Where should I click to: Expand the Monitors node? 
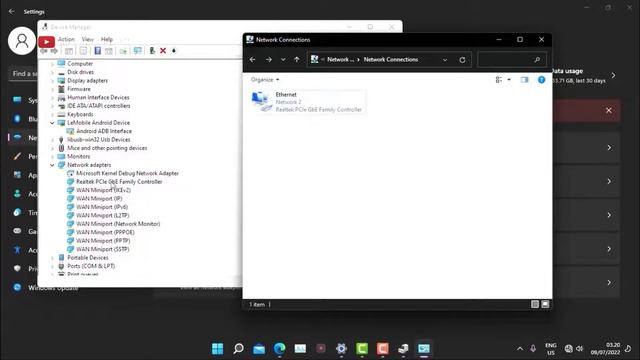pos(52,157)
